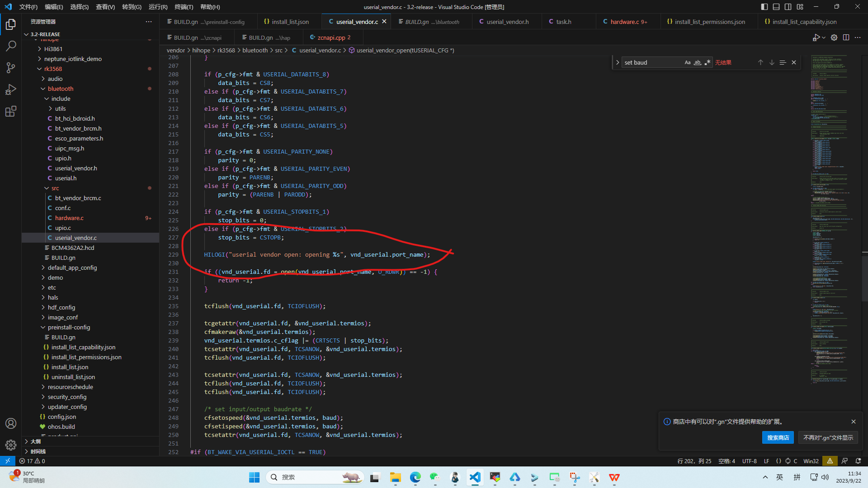The height and width of the screenshot is (488, 868).
Task: Toggle whole word matching in find widget
Action: (698, 62)
